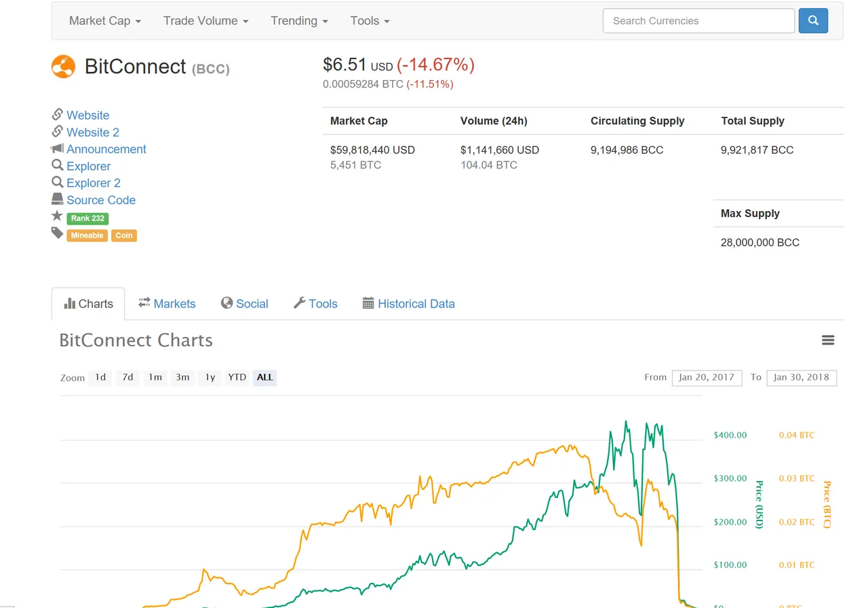Click the 28,000,000 BCC max supply

pyautogui.click(x=760, y=242)
